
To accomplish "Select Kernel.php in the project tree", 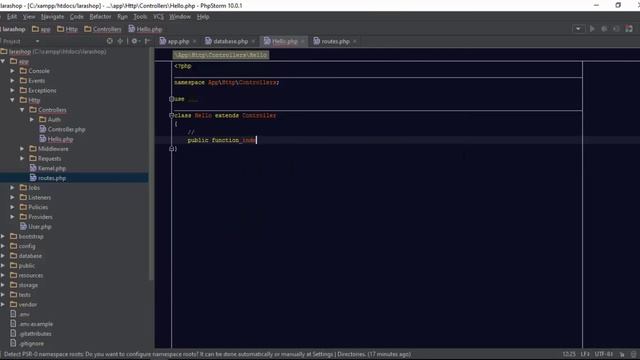I will (x=47, y=168).
